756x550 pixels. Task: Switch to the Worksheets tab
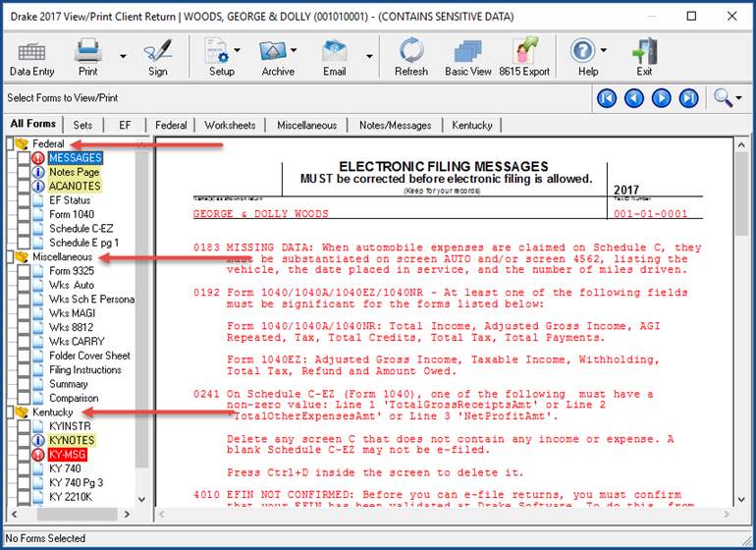231,125
